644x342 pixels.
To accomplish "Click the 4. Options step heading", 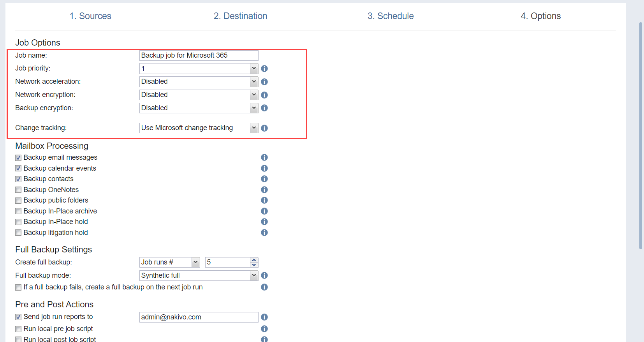I will (x=540, y=16).
